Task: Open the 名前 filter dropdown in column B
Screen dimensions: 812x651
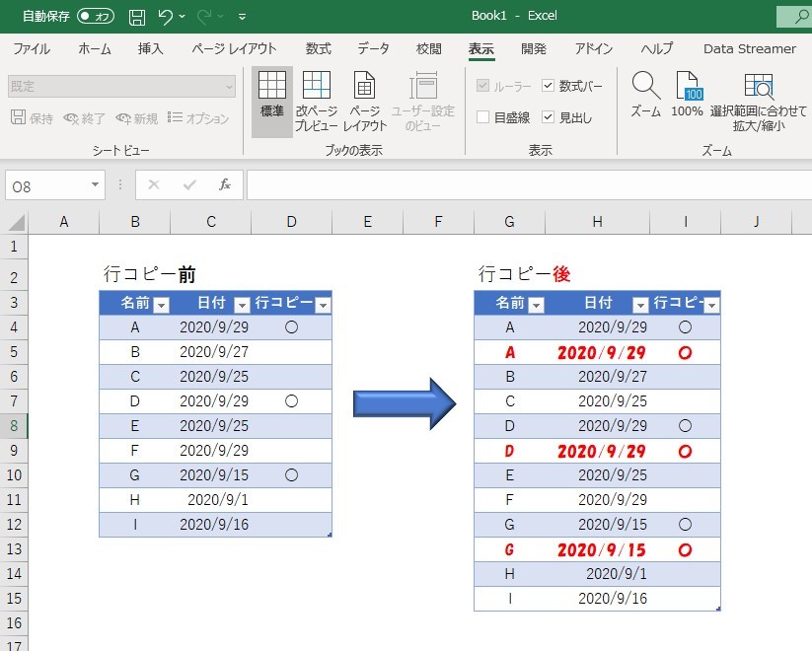Action: 161,306
